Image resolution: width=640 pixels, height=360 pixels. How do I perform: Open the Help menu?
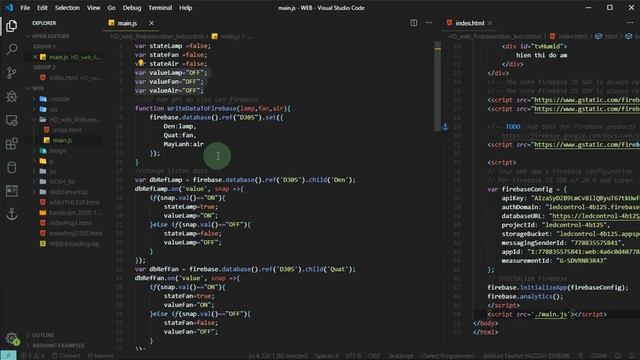tap(186, 8)
